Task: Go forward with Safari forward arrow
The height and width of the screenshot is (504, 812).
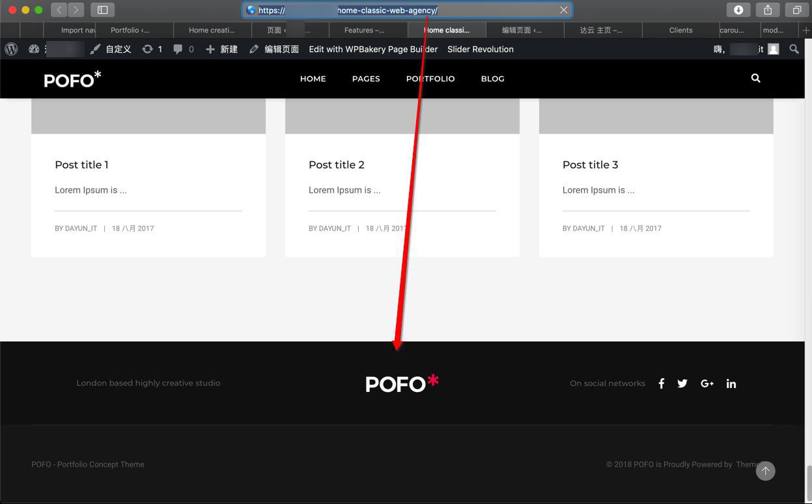Action: (x=76, y=10)
